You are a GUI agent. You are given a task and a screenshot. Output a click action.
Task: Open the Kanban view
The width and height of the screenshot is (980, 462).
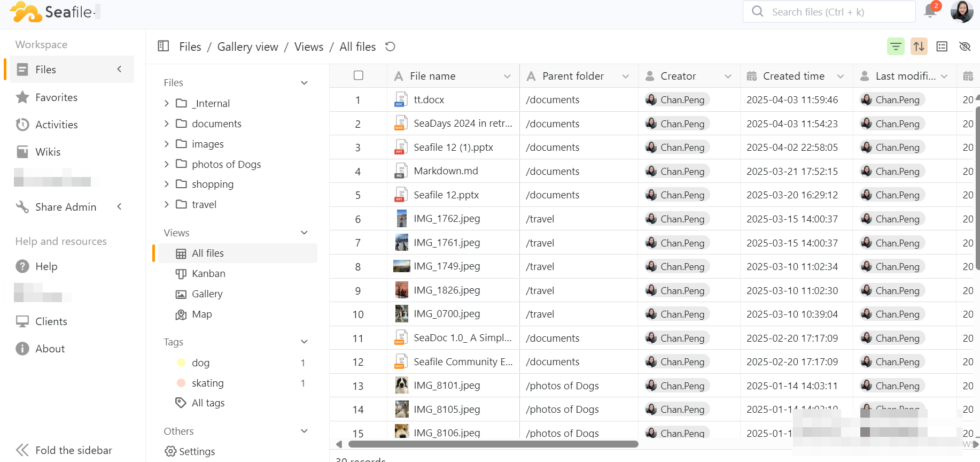coord(208,274)
